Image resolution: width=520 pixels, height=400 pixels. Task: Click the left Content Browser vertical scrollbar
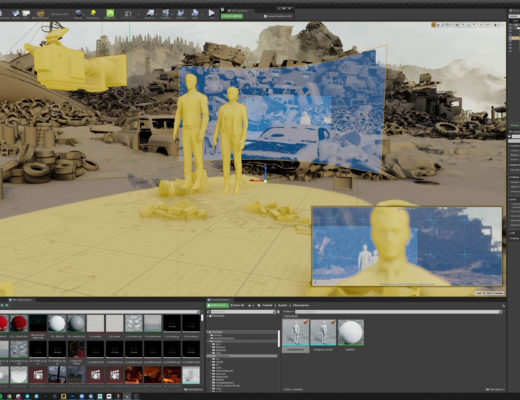[202, 318]
